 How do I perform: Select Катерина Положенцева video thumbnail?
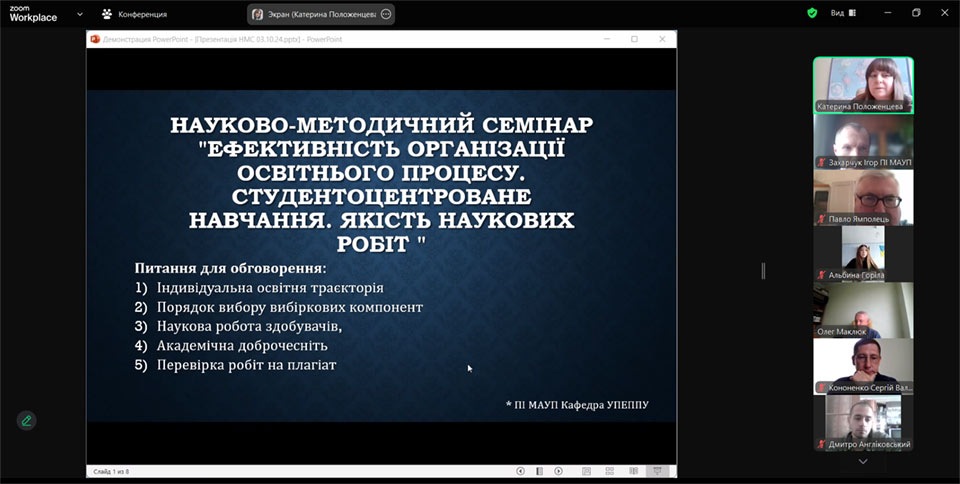coord(862,84)
